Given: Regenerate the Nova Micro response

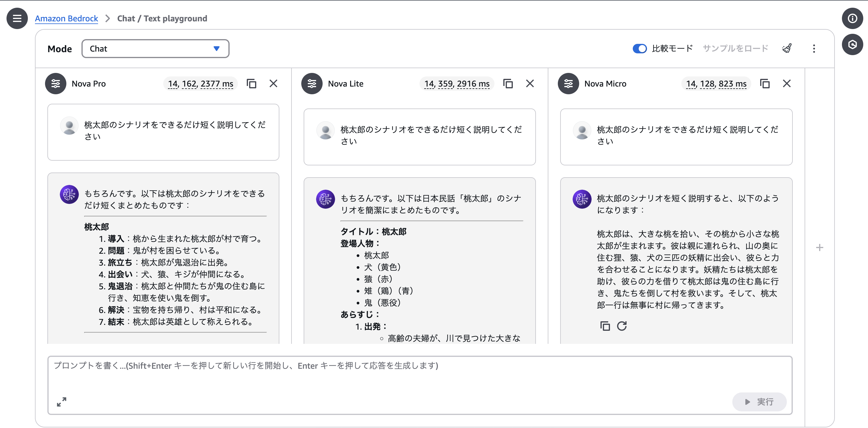Looking at the screenshot, I should (622, 326).
